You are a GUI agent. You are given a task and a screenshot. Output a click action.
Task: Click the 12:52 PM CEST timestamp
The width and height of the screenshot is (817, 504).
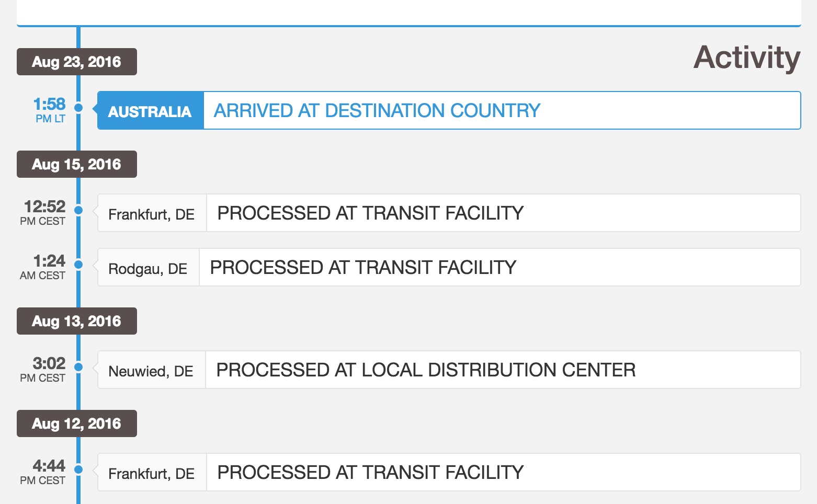[x=44, y=212]
